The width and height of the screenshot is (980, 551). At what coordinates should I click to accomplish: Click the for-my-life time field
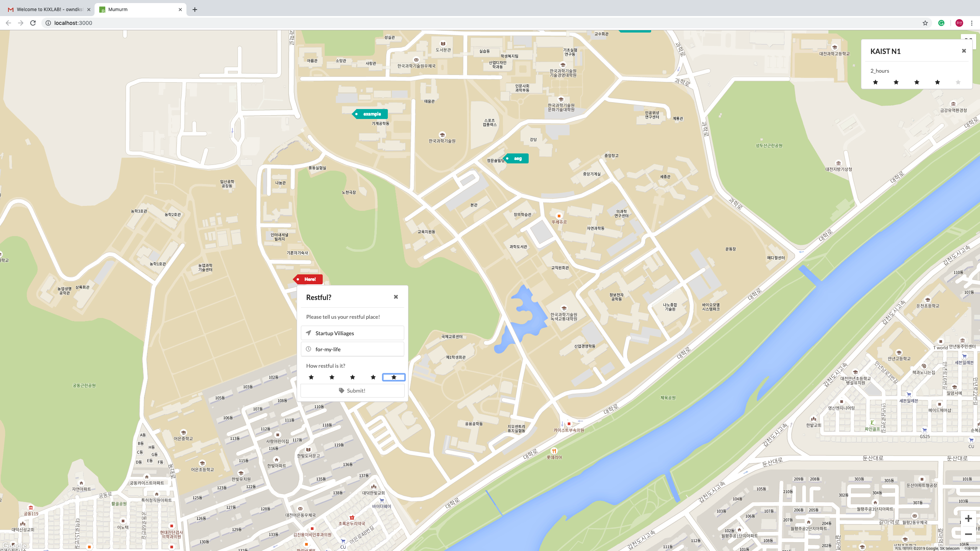352,349
